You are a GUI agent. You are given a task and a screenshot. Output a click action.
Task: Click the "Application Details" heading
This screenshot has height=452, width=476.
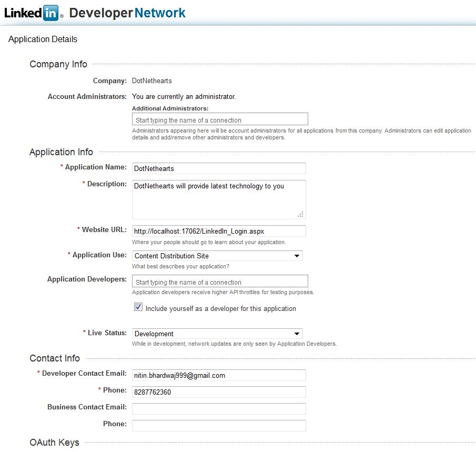point(42,39)
